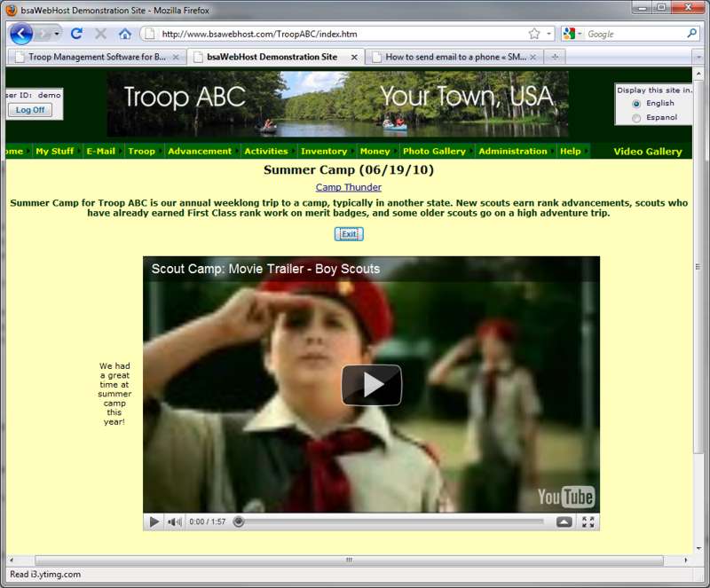Click scroll up arrow on vertical scrollbar
The width and height of the screenshot is (710, 588).
[x=698, y=74]
